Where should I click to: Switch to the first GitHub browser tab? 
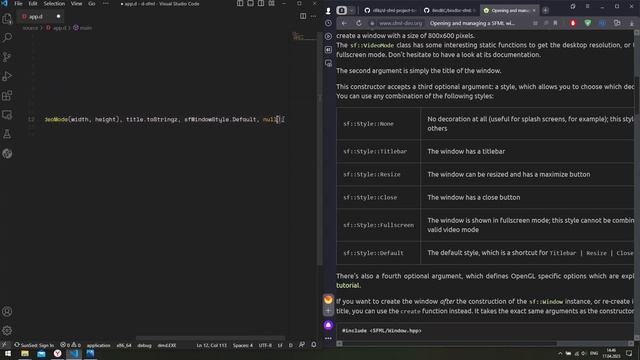390,10
